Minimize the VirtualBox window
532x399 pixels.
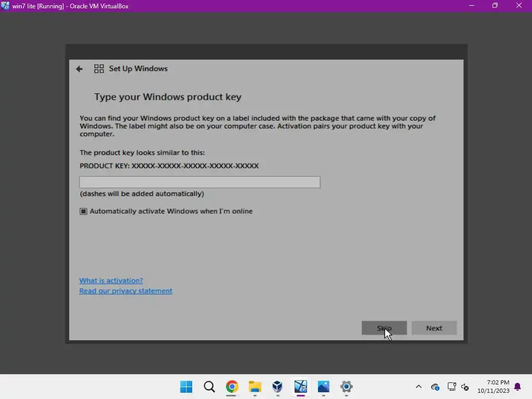[472, 5]
